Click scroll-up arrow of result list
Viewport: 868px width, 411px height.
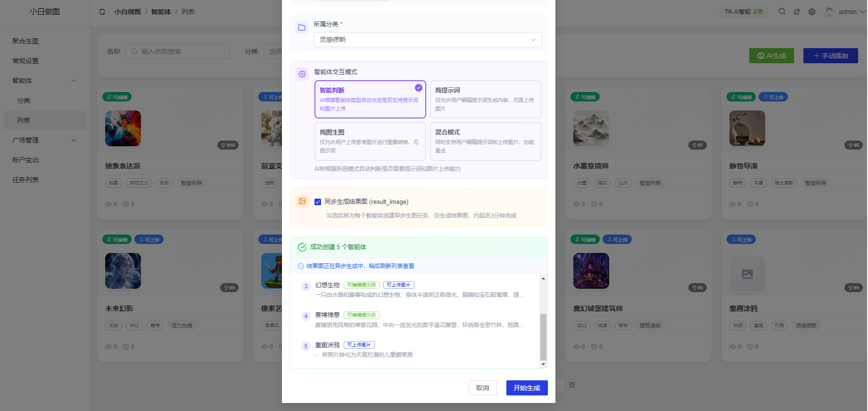tap(543, 278)
